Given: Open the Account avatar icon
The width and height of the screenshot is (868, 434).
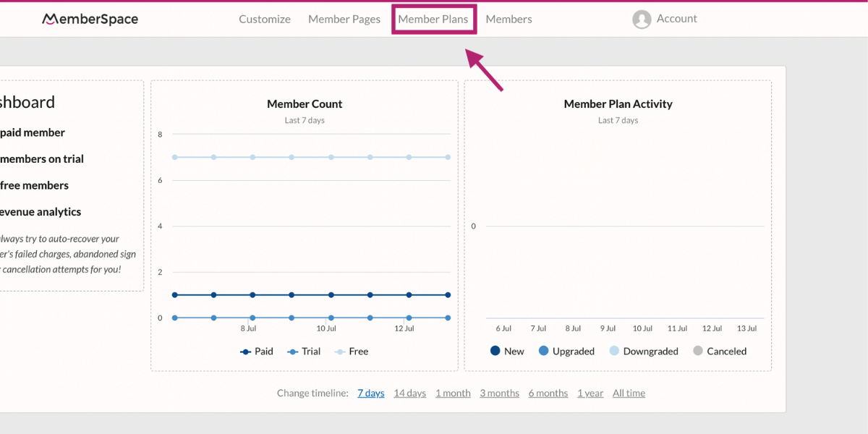Looking at the screenshot, I should pos(642,20).
